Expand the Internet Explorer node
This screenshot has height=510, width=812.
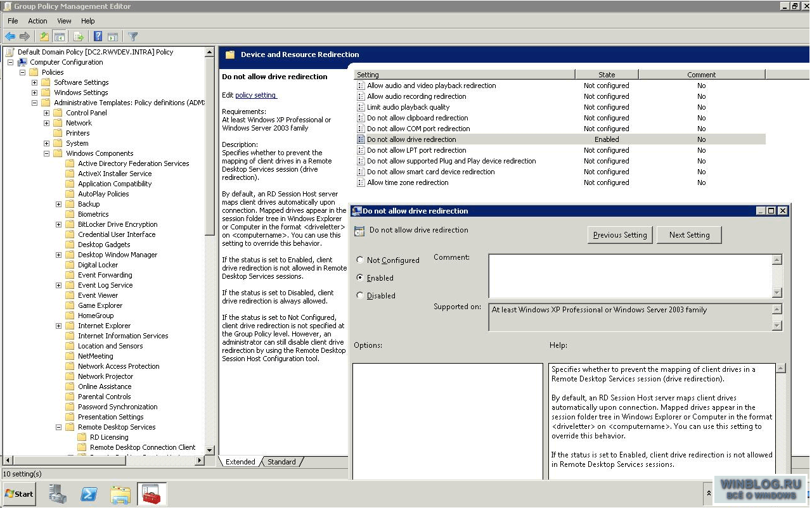coord(58,326)
